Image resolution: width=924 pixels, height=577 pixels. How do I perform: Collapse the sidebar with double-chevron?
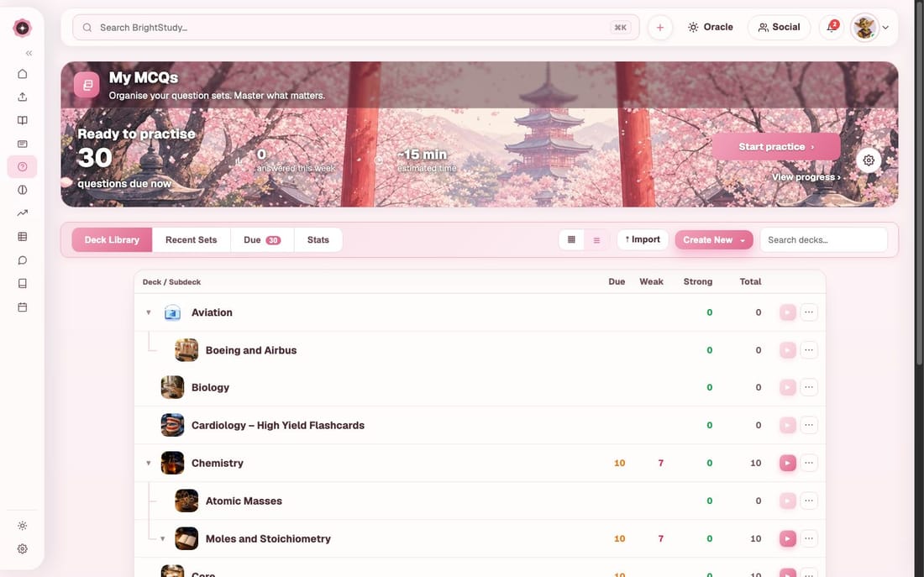29,53
